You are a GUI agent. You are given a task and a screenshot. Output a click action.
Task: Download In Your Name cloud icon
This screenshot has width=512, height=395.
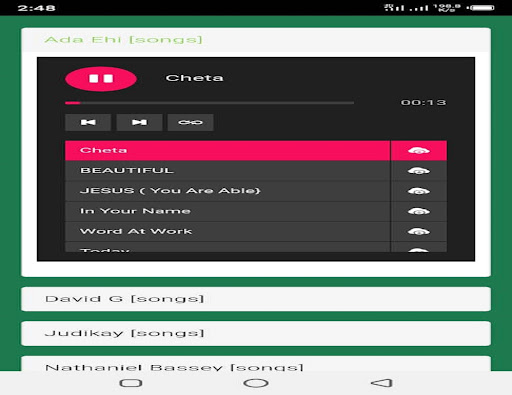pyautogui.click(x=419, y=212)
